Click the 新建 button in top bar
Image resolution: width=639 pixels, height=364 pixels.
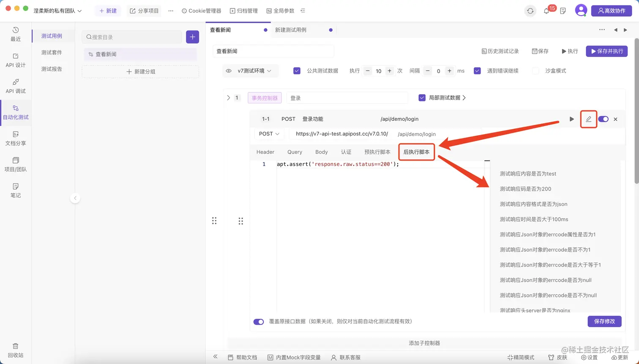pos(108,11)
